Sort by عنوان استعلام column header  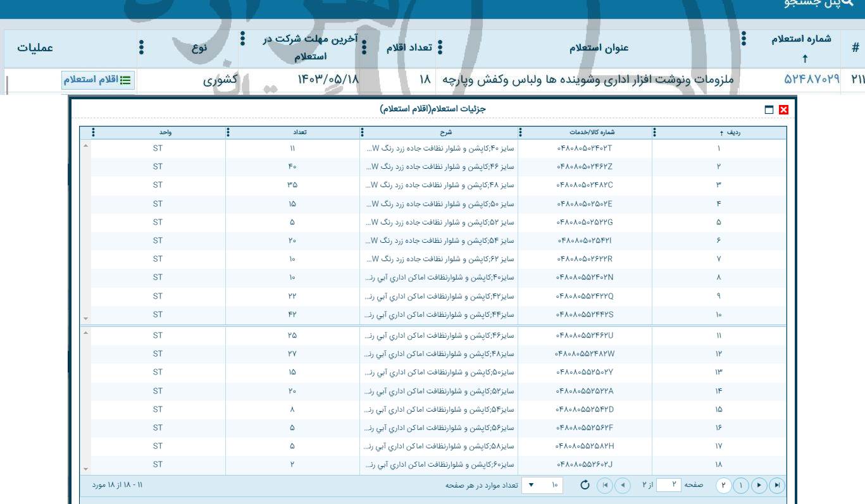598,48
